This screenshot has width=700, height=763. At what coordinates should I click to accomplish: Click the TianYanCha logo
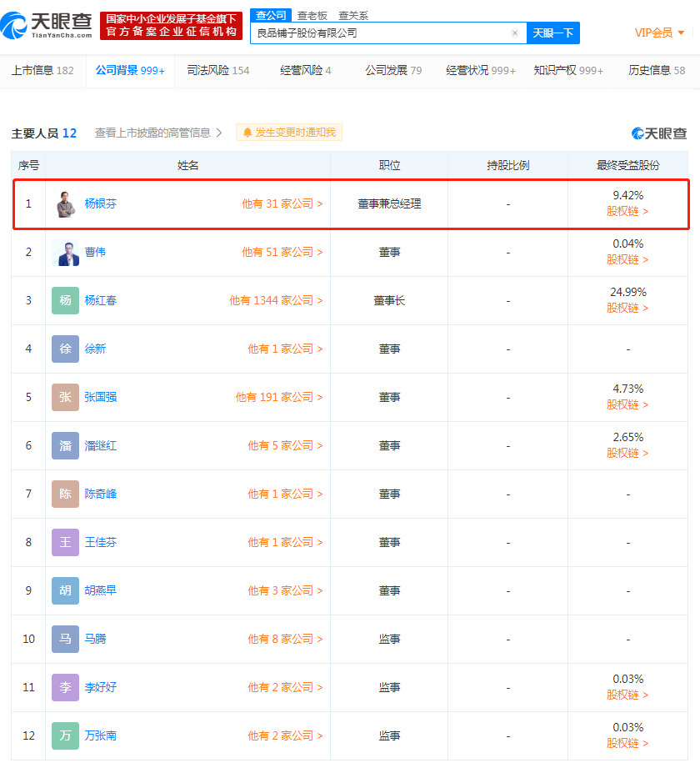coord(47,26)
